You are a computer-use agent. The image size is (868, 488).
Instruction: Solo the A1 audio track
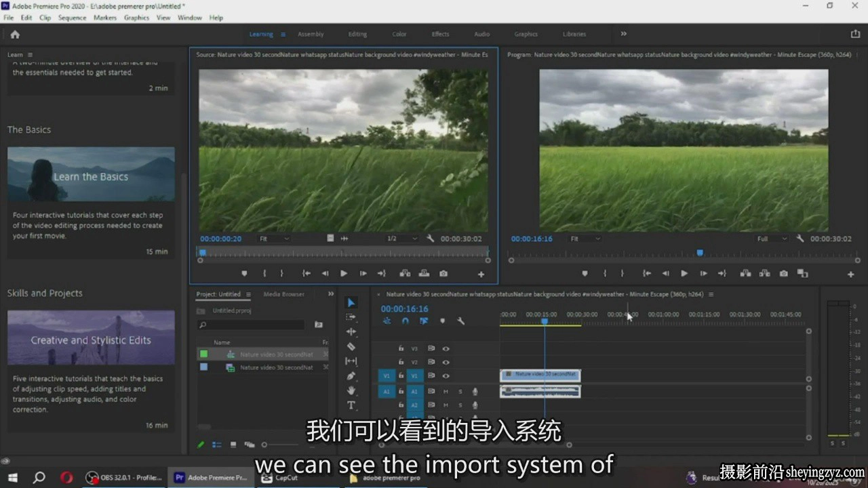[x=460, y=391]
